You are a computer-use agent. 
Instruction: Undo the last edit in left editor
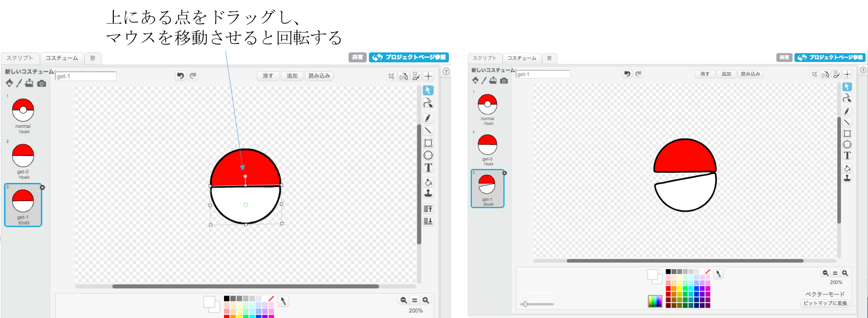[x=180, y=76]
